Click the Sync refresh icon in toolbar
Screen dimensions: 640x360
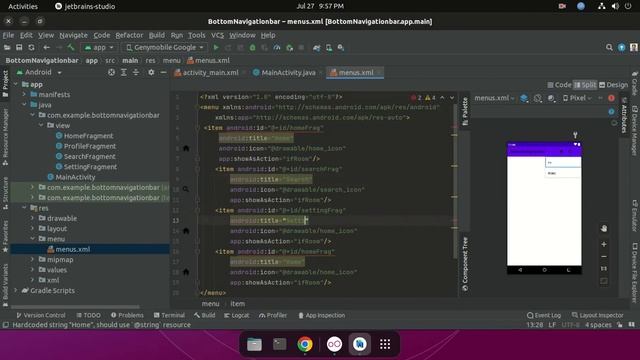coord(31,48)
